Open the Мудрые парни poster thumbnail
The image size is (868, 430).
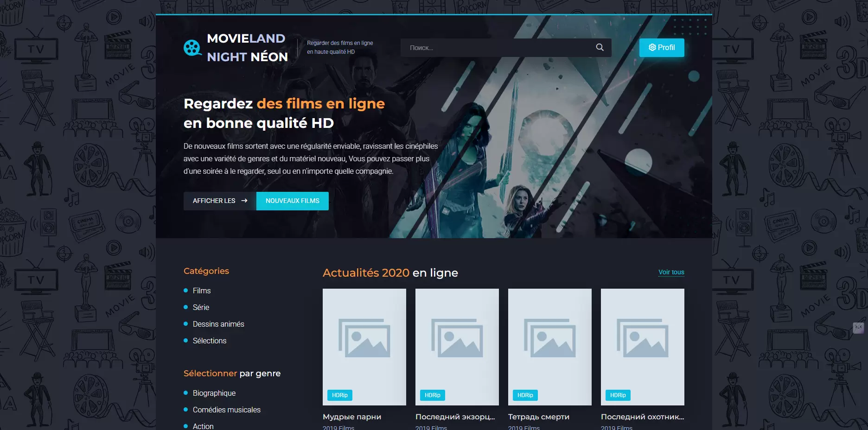[x=364, y=347]
